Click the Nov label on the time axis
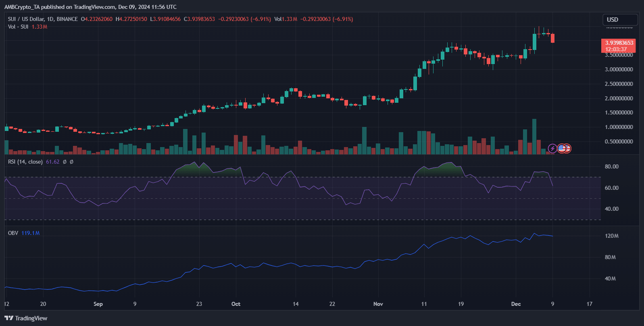This screenshot has height=326, width=644. pyautogui.click(x=378, y=304)
